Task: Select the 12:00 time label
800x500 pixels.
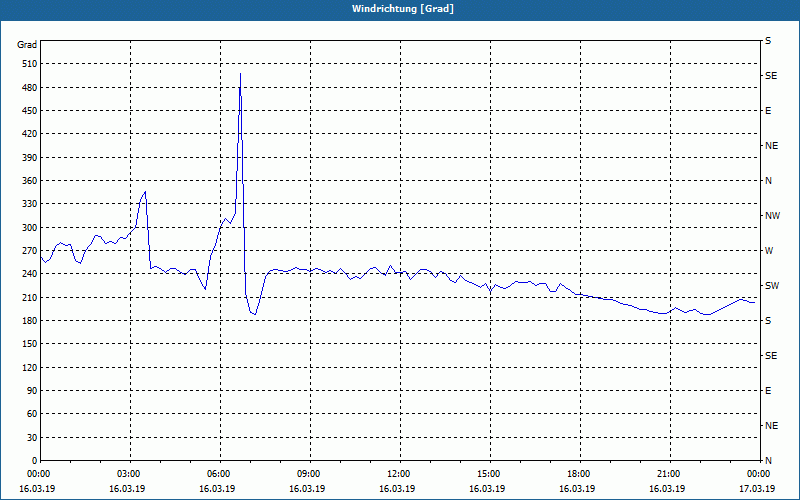Action: pos(397,474)
